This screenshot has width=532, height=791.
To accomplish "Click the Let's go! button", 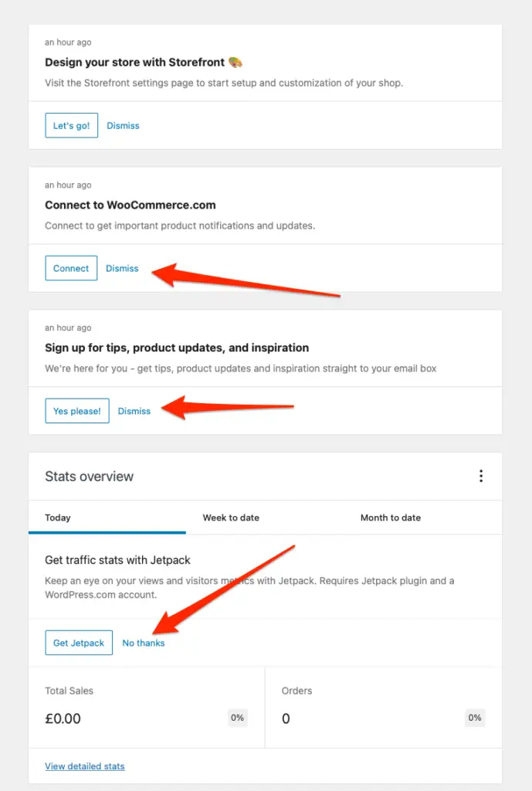I will pyautogui.click(x=71, y=125).
